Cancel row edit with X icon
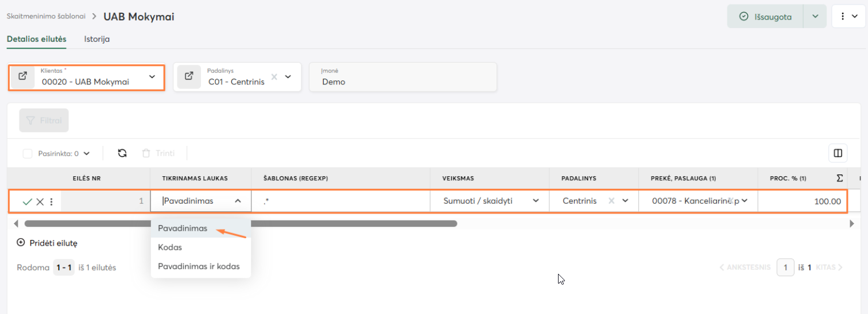This screenshot has width=868, height=314. (x=40, y=201)
